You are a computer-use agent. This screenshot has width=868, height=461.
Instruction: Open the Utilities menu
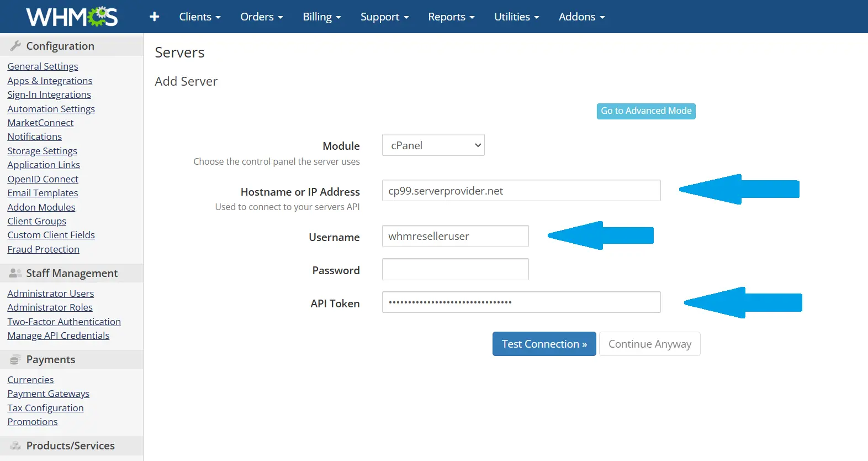click(x=516, y=17)
